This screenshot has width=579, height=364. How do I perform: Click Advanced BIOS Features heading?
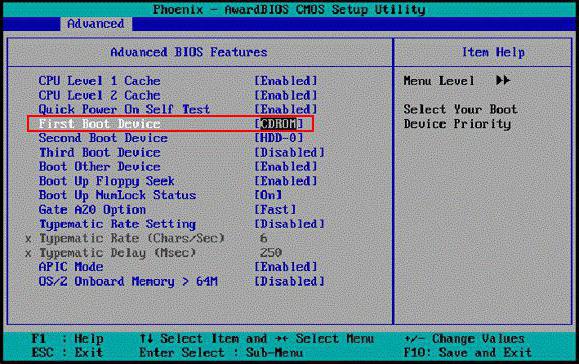pos(189,52)
